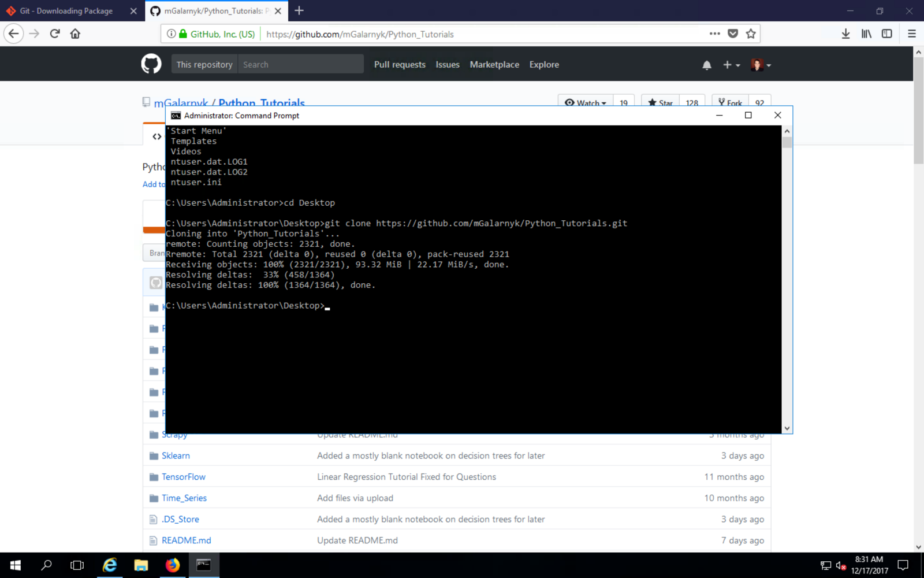
Task: Click the 7 days ago timestamp
Action: 743,540
